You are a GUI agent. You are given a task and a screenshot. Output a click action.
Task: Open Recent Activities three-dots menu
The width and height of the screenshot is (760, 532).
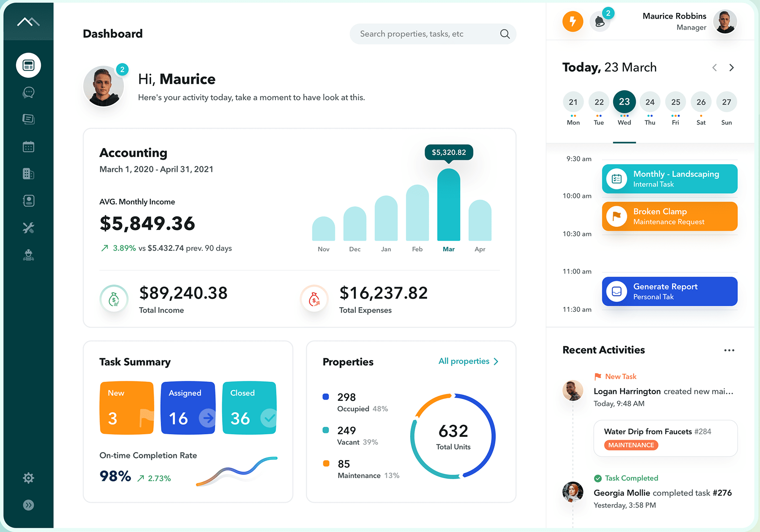pyautogui.click(x=729, y=350)
